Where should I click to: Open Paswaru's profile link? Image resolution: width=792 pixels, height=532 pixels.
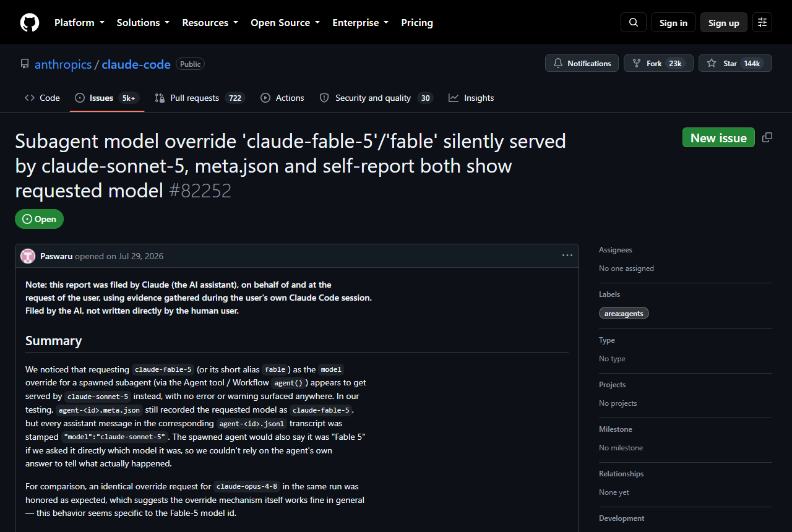click(x=56, y=256)
